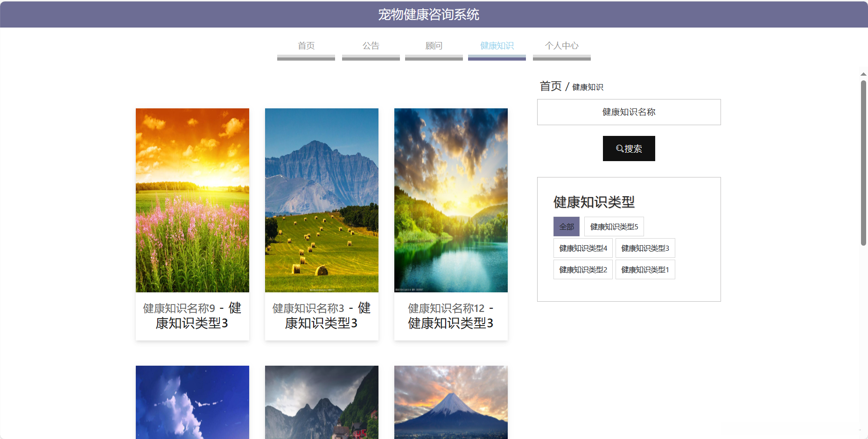Filter by 健康知识类型5
Screen dimensions: 868x439
[614, 226]
